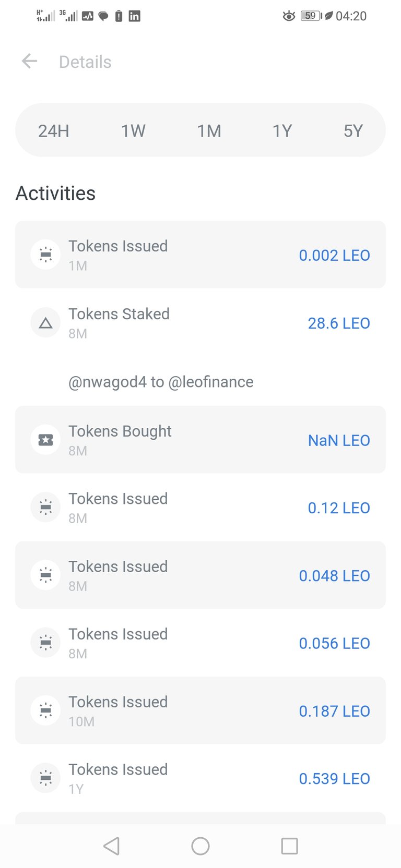Tap the Tokens Bought ticket star icon
401x868 pixels.
[46, 440]
